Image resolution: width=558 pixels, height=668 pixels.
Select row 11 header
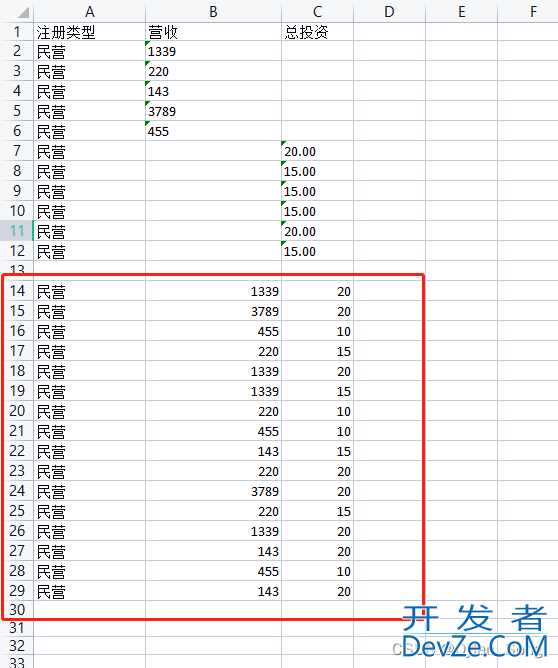click(17, 231)
